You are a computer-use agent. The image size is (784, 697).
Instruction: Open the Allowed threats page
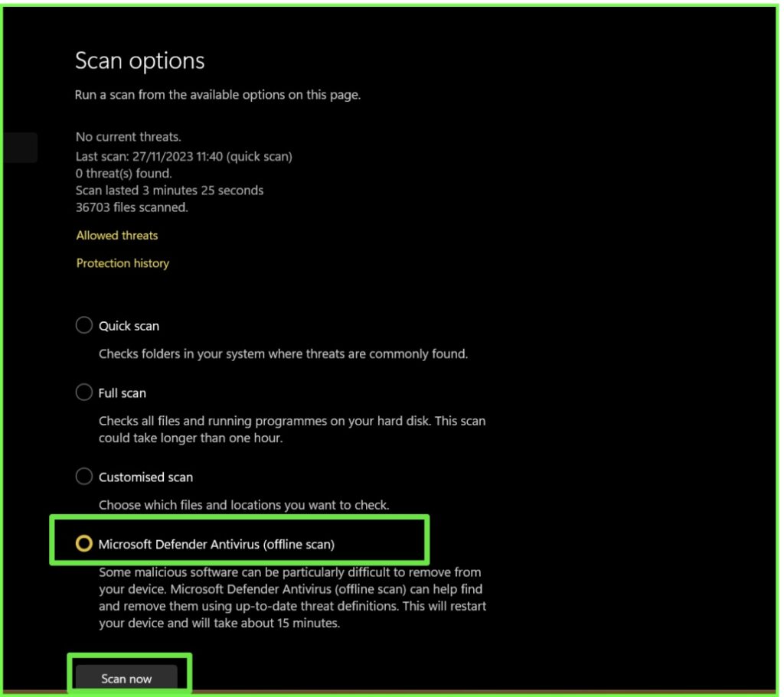tap(116, 235)
